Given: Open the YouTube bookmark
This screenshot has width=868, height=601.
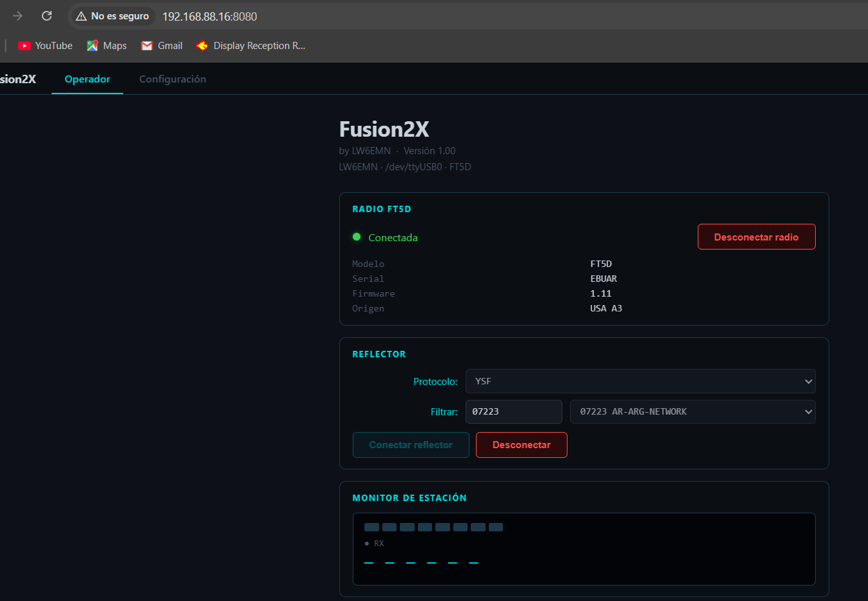Looking at the screenshot, I should [45, 46].
